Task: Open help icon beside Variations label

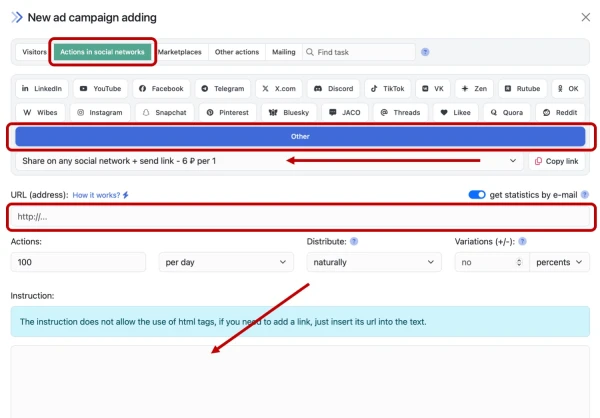Action: tap(522, 242)
